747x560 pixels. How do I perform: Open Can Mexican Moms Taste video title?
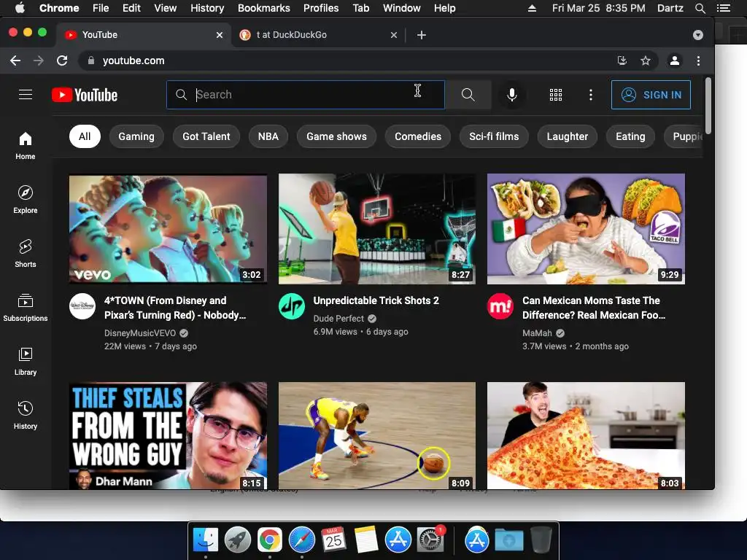click(x=594, y=308)
